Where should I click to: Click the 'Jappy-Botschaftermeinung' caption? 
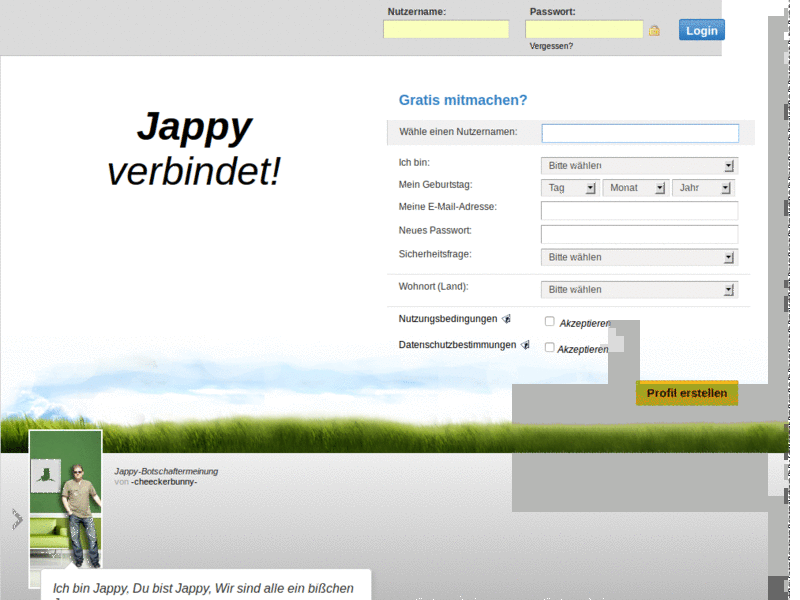tap(166, 471)
